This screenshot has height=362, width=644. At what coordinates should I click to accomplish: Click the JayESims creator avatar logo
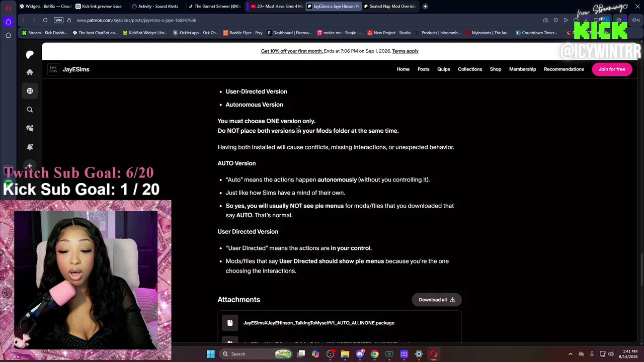click(x=53, y=69)
